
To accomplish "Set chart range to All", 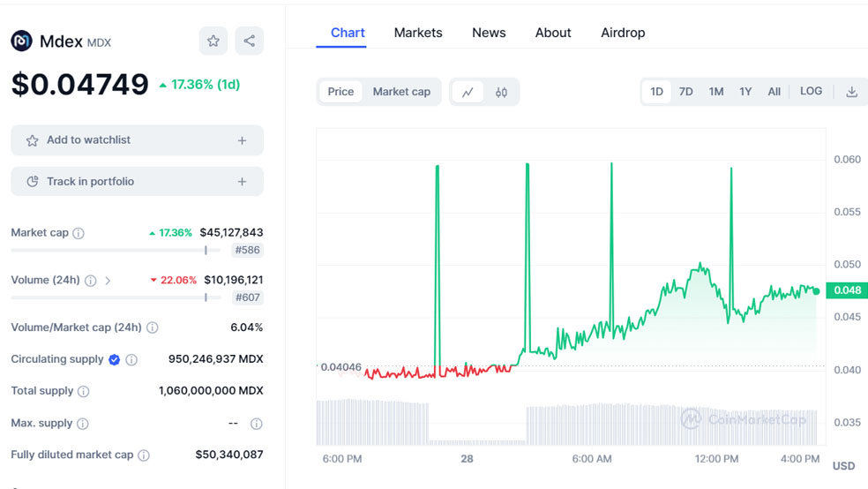I will 774,92.
